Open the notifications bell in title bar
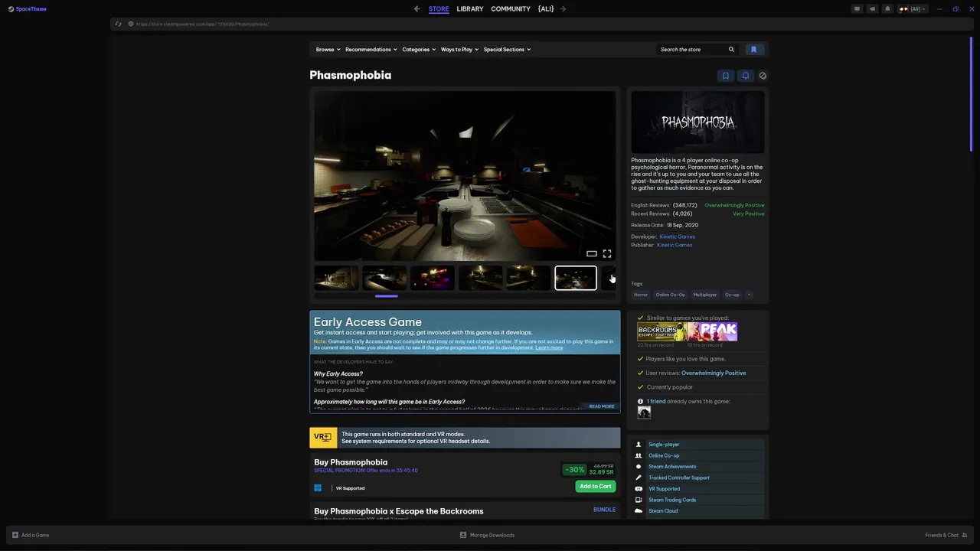Screen dimensions: 980x551 (887, 9)
